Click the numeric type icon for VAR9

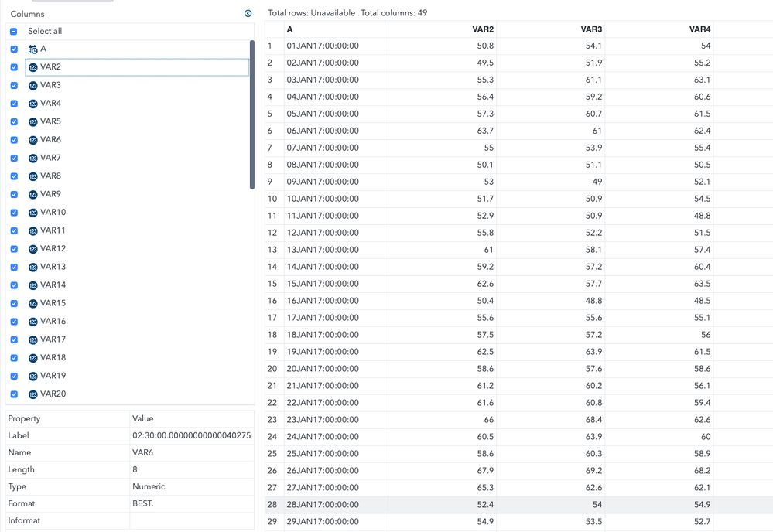pos(33,195)
